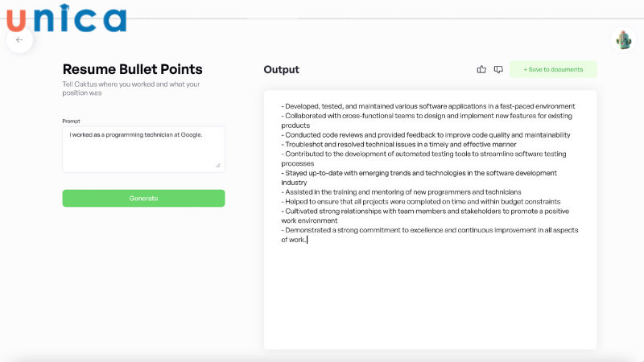Image resolution: width=644 pixels, height=362 pixels.
Task: Click the 'Troubleshot and resolved technical issues' line
Action: [x=410, y=144]
